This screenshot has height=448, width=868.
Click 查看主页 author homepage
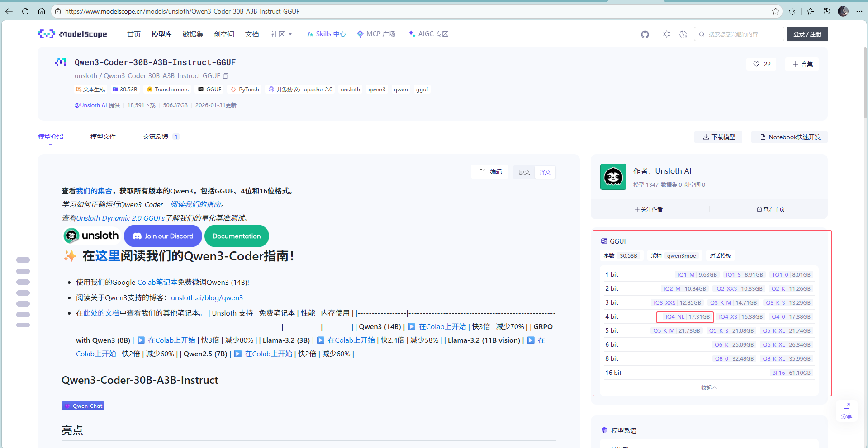point(771,209)
